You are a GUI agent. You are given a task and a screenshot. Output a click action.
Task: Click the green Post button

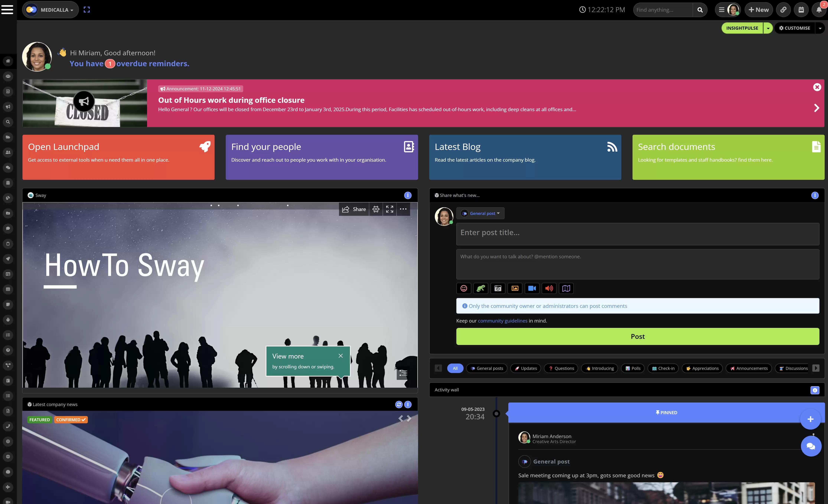tap(638, 336)
